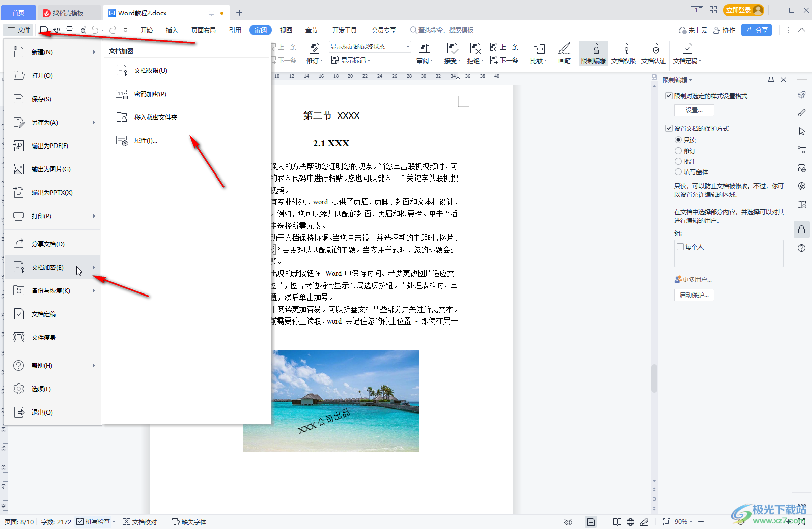Click 下一条 next change icon
812x529 pixels.
(494, 60)
